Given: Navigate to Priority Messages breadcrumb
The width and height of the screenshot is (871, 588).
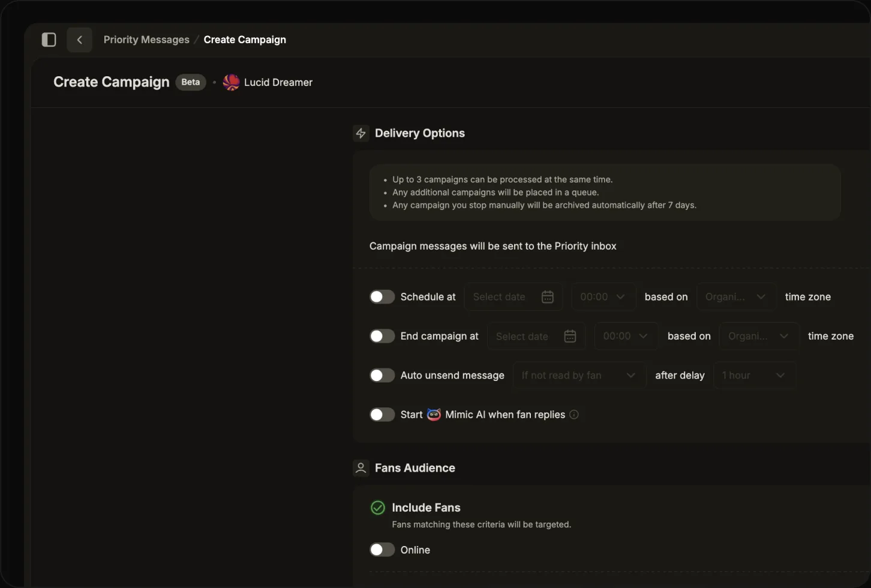Looking at the screenshot, I should pyautogui.click(x=146, y=40).
